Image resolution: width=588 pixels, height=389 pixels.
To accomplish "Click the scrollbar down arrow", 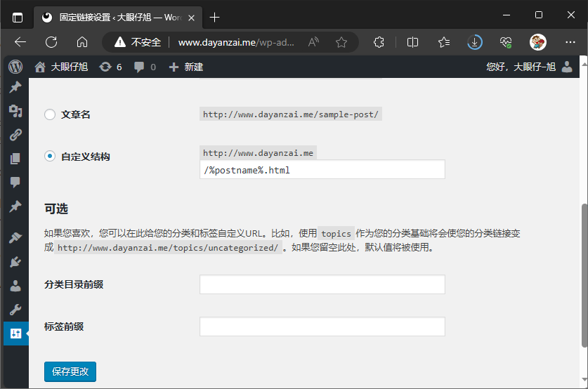I will [x=584, y=380].
